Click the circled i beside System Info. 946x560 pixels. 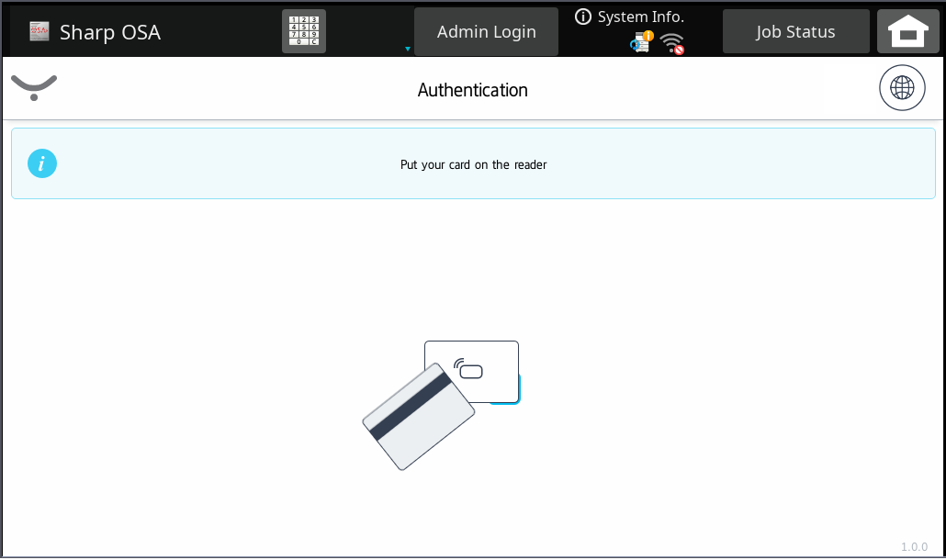click(x=582, y=17)
